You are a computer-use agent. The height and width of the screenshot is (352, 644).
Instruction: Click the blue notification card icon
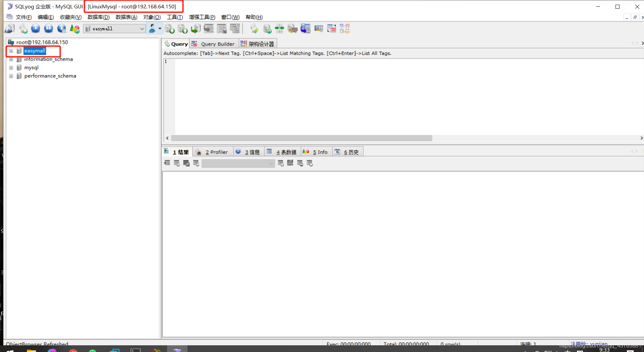(x=319, y=29)
